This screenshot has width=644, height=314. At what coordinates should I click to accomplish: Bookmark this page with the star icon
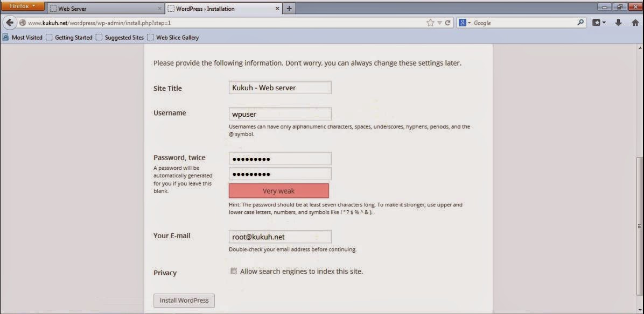[x=430, y=23]
